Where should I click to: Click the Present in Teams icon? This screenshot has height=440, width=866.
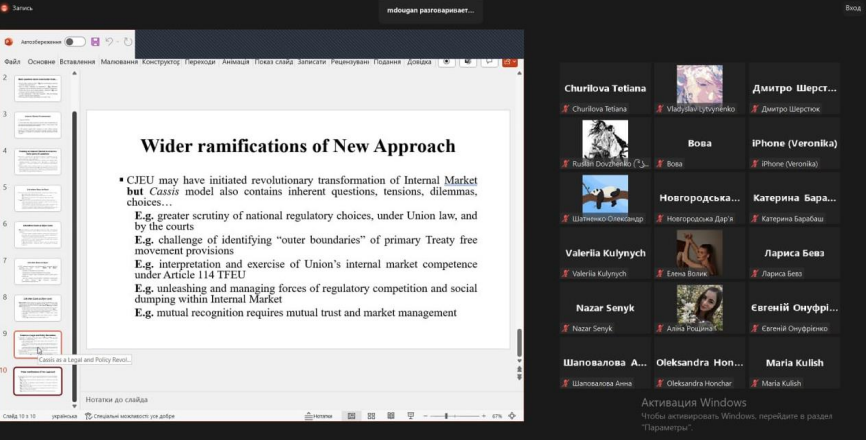468,62
